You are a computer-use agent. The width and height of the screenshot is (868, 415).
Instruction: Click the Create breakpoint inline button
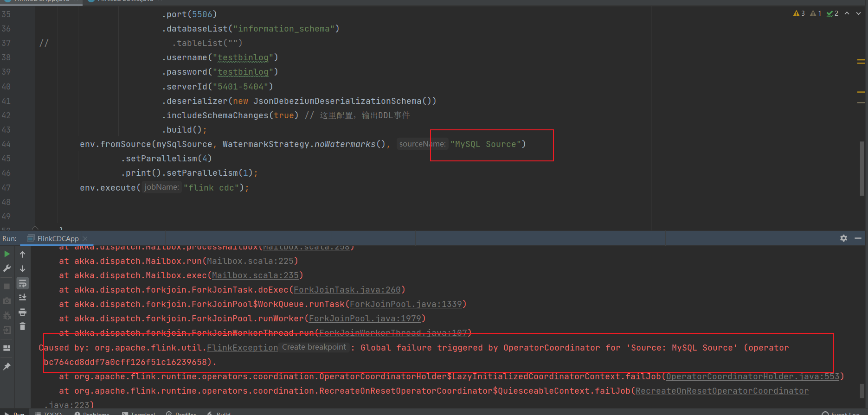(314, 347)
